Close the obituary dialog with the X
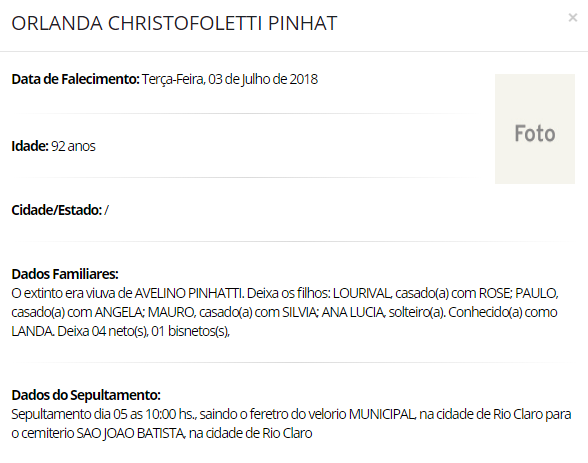 (x=572, y=18)
